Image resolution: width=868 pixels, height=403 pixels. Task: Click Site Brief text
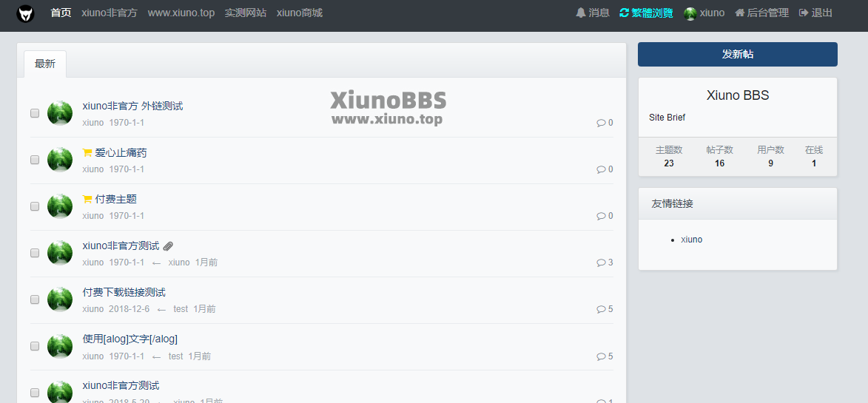click(x=667, y=117)
